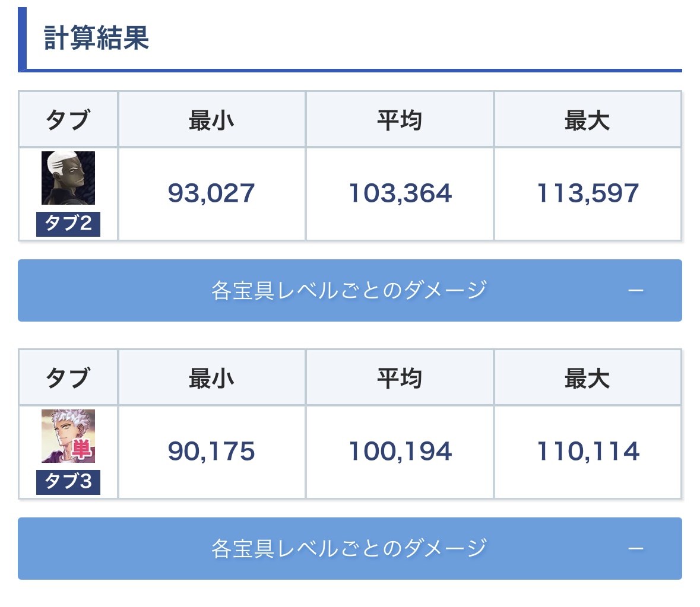Click the 最大 header in second table
Viewport: 700px width, 607px height.
point(588,379)
